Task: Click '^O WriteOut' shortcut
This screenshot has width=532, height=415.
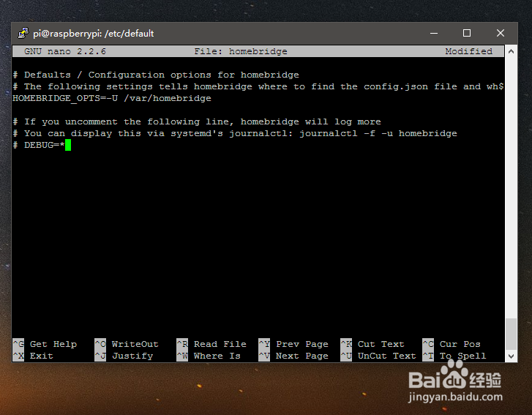Action: click(127, 344)
